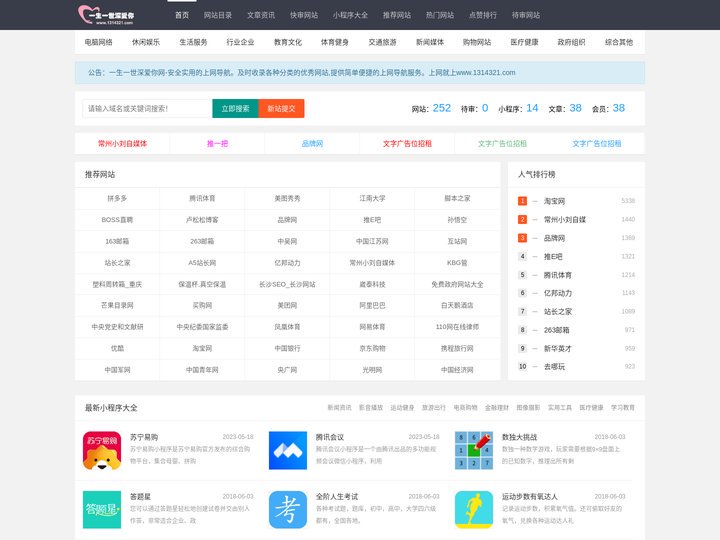Image resolution: width=720 pixels, height=540 pixels.
Task: Open the 运动步数有氧达人 runner icon
Action: point(474,510)
